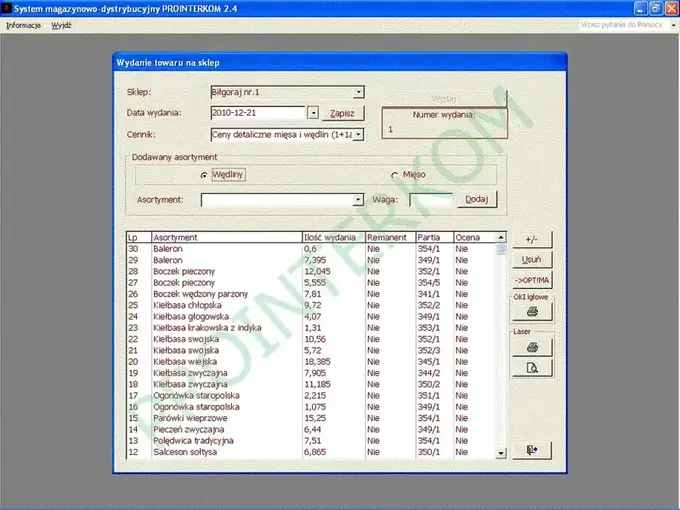Click quantity value 12,045
Screen dimensions: 680x510
317,271
